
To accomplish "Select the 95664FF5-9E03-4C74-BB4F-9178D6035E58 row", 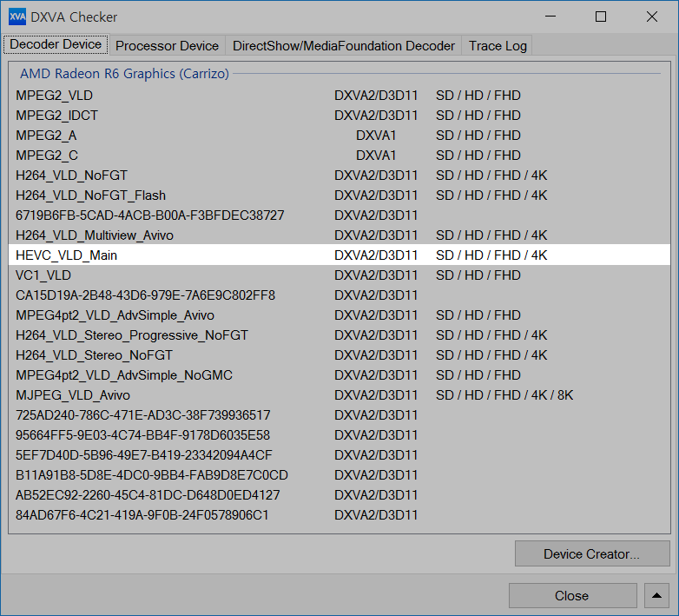I will click(339, 434).
